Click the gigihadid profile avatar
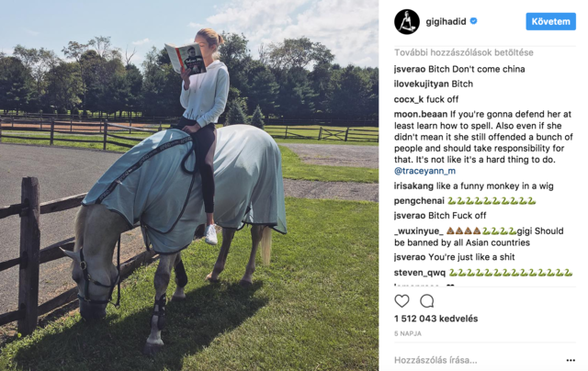The height and width of the screenshot is (371, 588). [406, 22]
